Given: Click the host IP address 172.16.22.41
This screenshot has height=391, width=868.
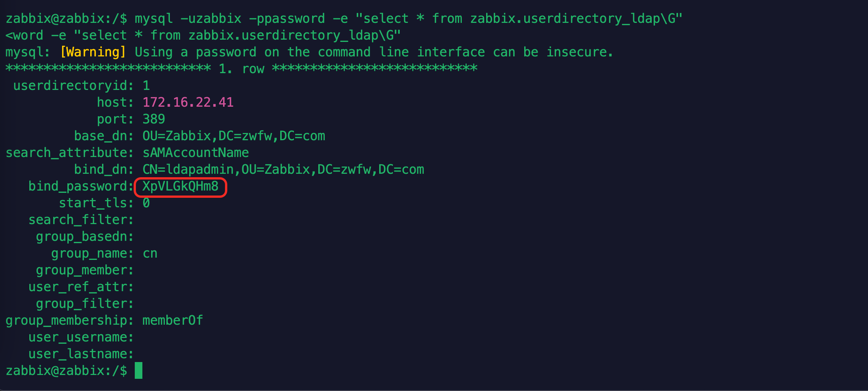Looking at the screenshot, I should point(188,102).
